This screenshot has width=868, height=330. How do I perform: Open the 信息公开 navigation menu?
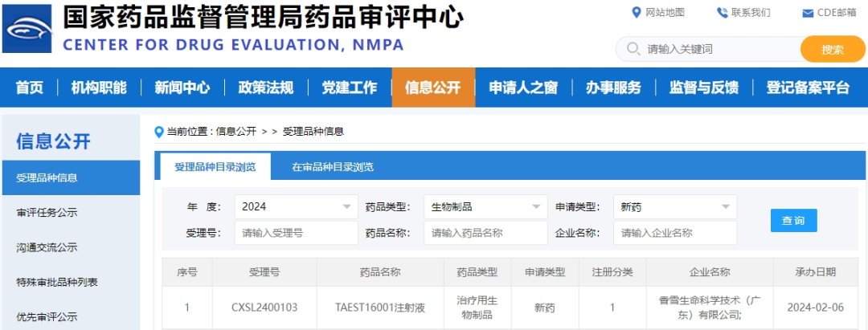433,88
